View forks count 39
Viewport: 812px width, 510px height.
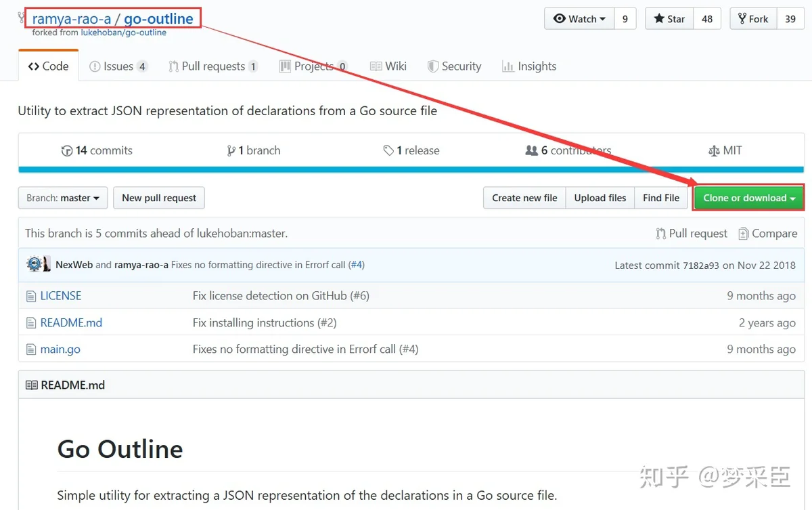[x=790, y=19]
